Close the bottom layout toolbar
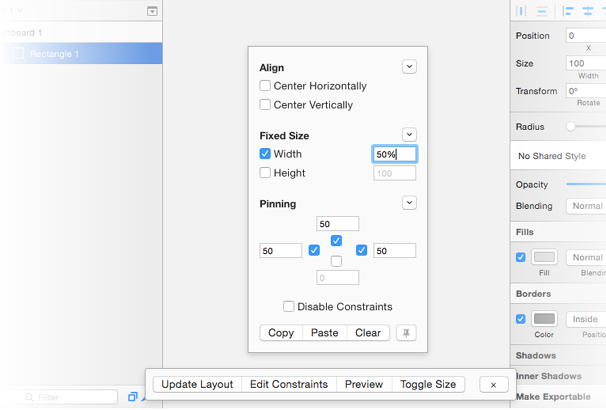 pyautogui.click(x=493, y=385)
